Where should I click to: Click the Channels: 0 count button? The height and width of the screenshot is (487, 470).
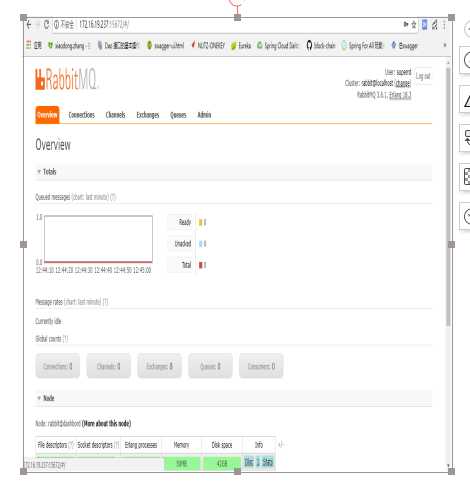(109, 366)
